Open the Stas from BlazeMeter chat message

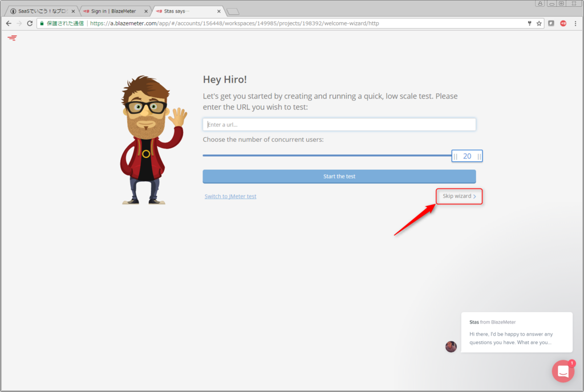point(517,332)
